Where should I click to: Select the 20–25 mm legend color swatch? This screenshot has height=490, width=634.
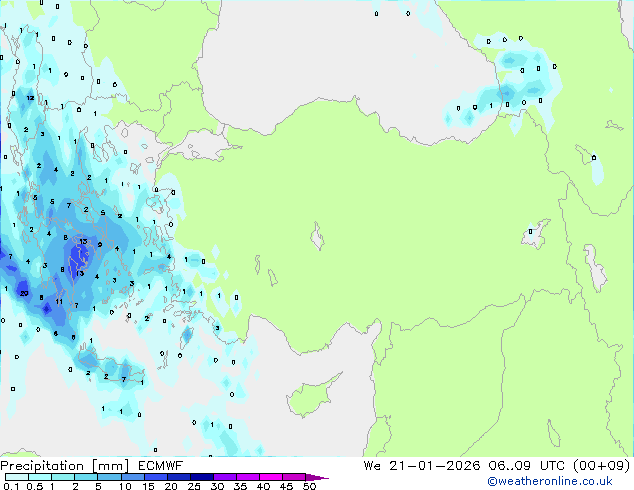click(x=178, y=477)
